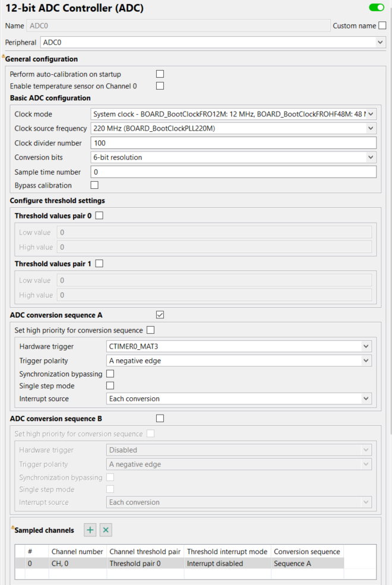The width and height of the screenshot is (392, 585).
Task: Click the Sample time number field
Action: click(233, 172)
